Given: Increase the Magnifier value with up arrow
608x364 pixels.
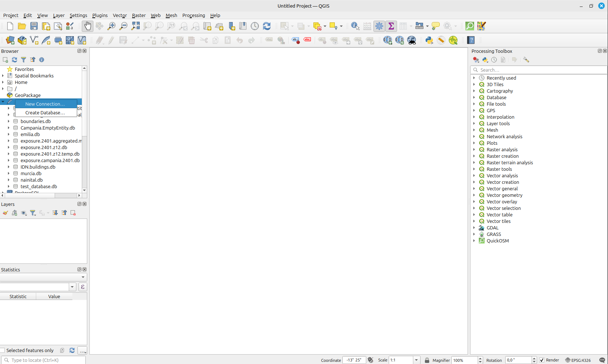Looking at the screenshot, I should coord(480,358).
